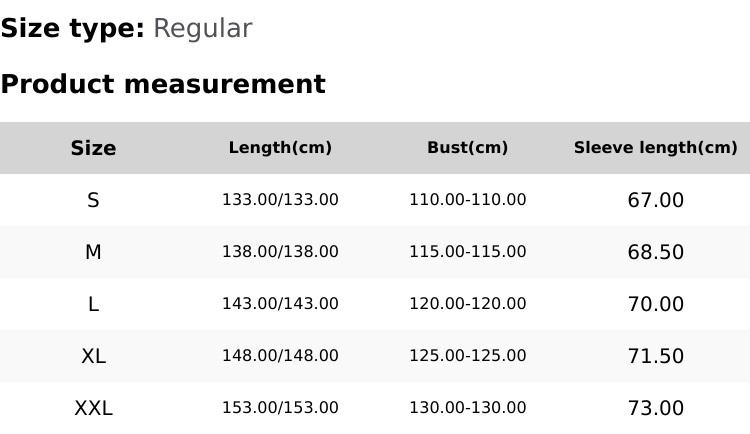750x434 pixels.
Task: Click the Size column header
Action: click(x=93, y=148)
